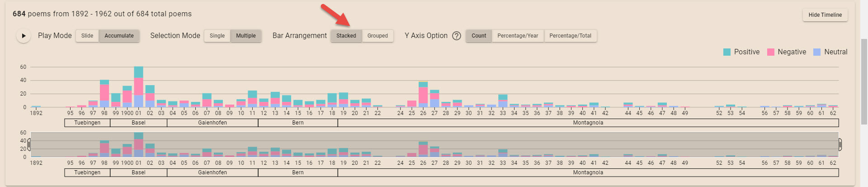Set Y axis to Count
The image size is (868, 187).
point(479,36)
